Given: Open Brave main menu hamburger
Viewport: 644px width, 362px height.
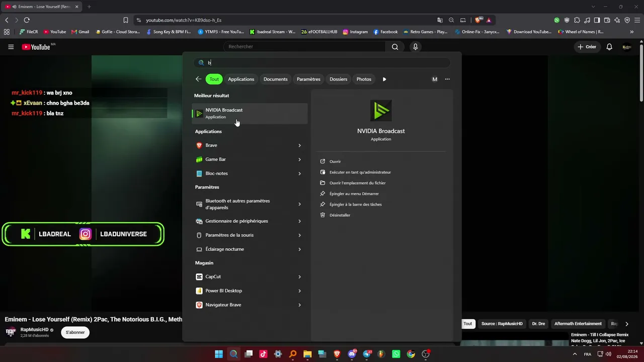Looking at the screenshot, I should click(x=637, y=20).
